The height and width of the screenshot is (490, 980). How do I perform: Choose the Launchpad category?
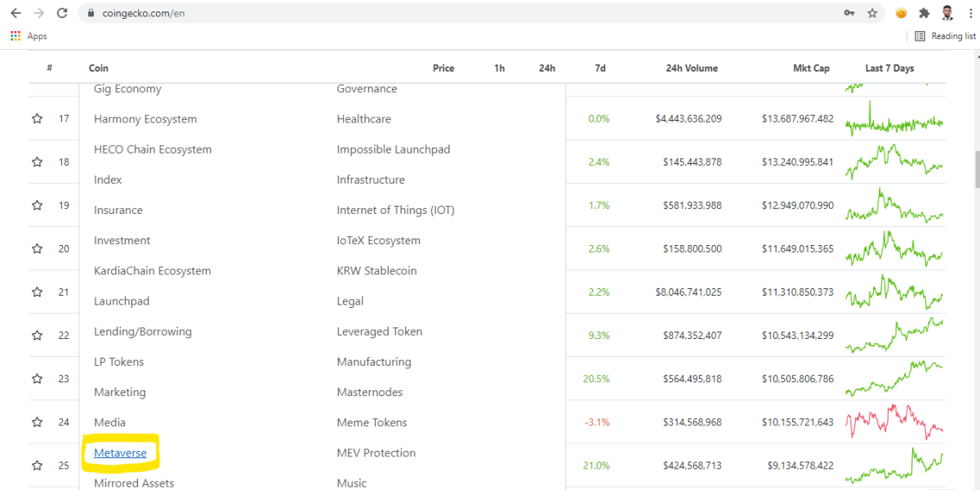122,301
